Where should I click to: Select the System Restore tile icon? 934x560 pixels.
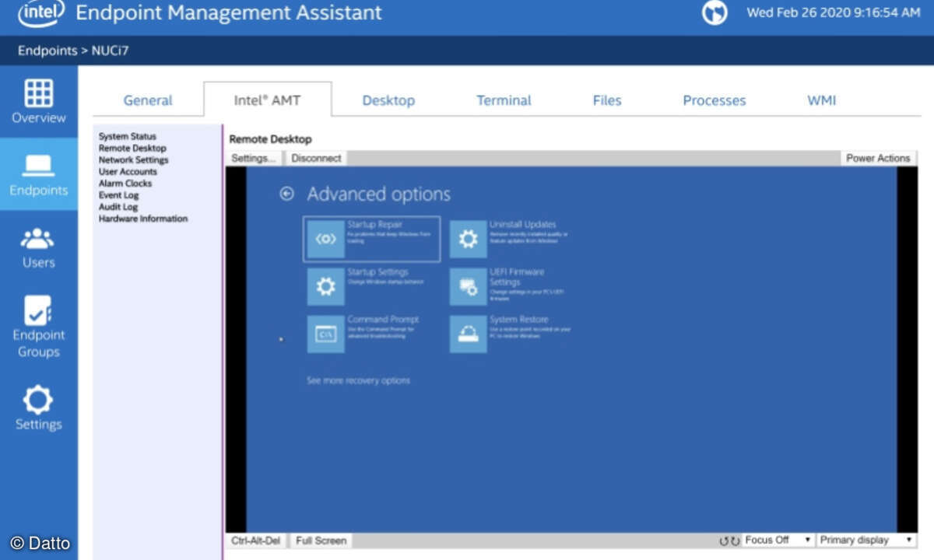[468, 334]
